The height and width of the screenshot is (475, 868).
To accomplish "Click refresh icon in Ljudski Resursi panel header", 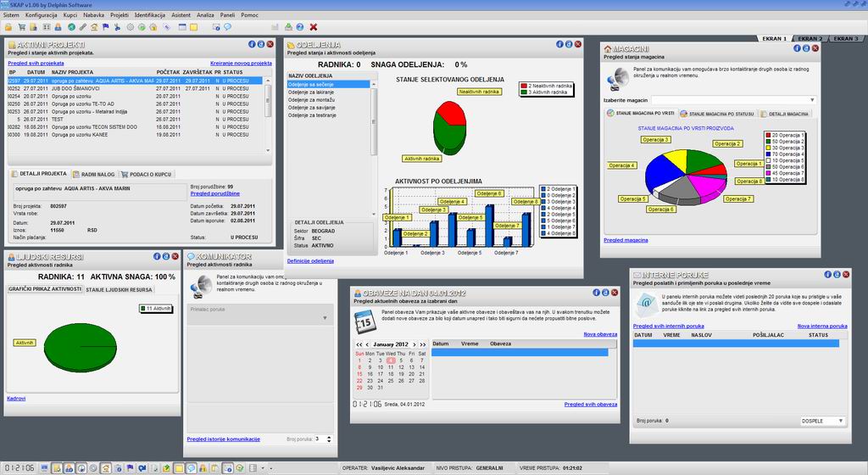I will [x=166, y=256].
